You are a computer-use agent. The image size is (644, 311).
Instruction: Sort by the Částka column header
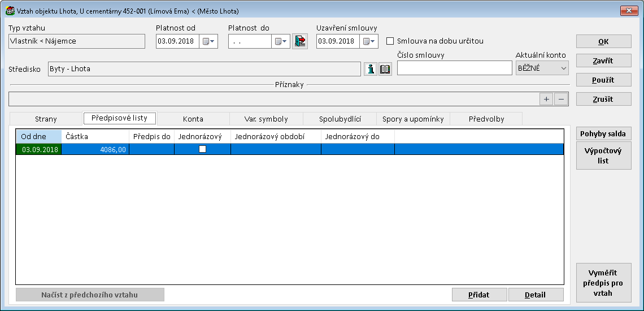[95, 136]
